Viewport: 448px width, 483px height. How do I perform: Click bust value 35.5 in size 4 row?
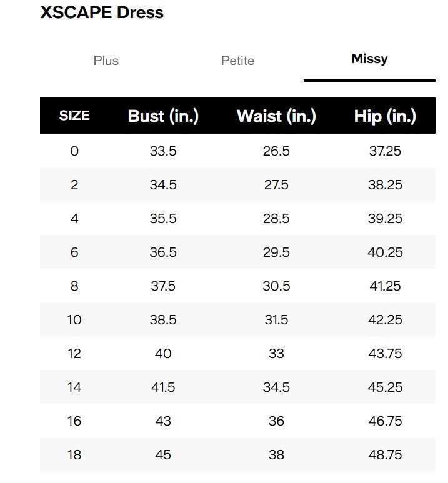(x=163, y=219)
